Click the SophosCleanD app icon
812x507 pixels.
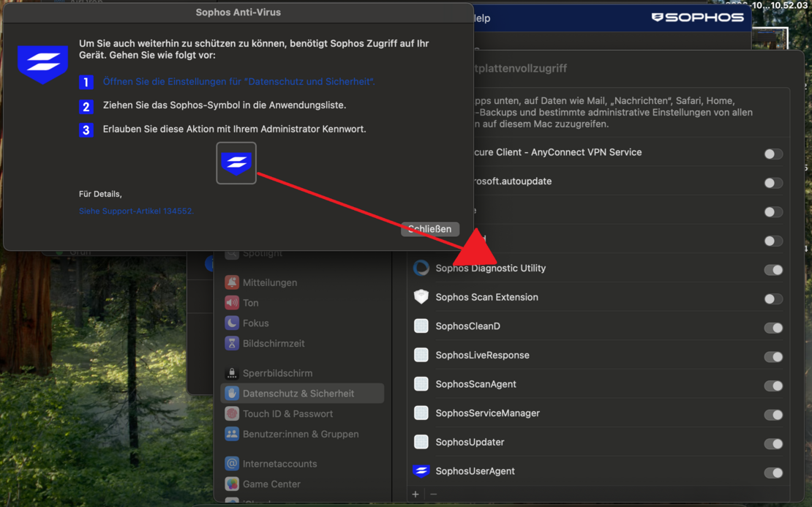[421, 326]
